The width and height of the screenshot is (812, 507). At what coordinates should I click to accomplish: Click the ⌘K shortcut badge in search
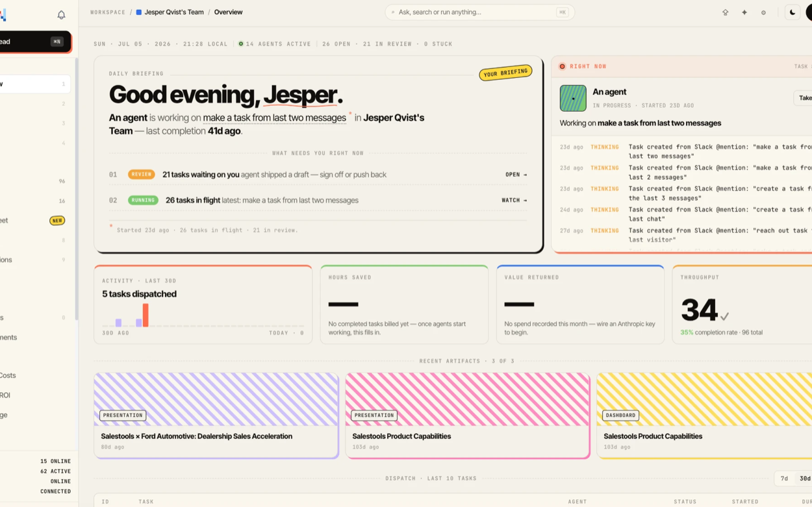click(x=562, y=12)
